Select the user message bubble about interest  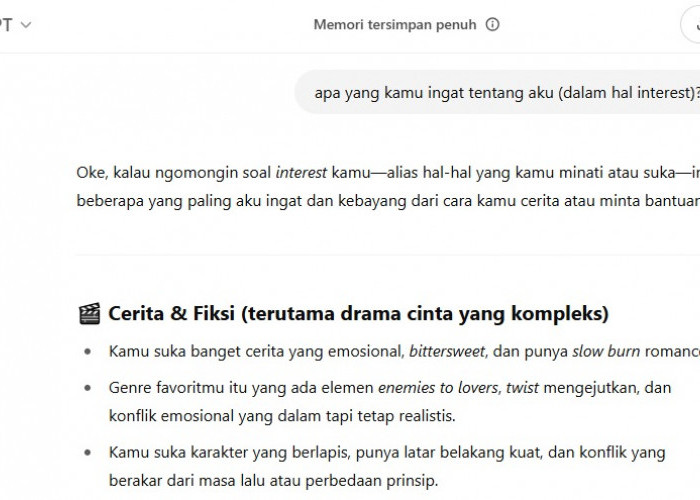[500, 94]
